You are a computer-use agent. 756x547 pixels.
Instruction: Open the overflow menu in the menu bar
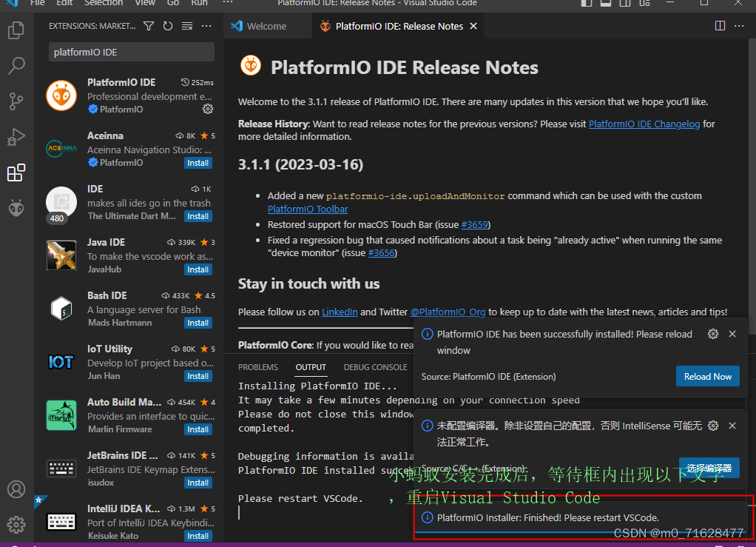226,4
